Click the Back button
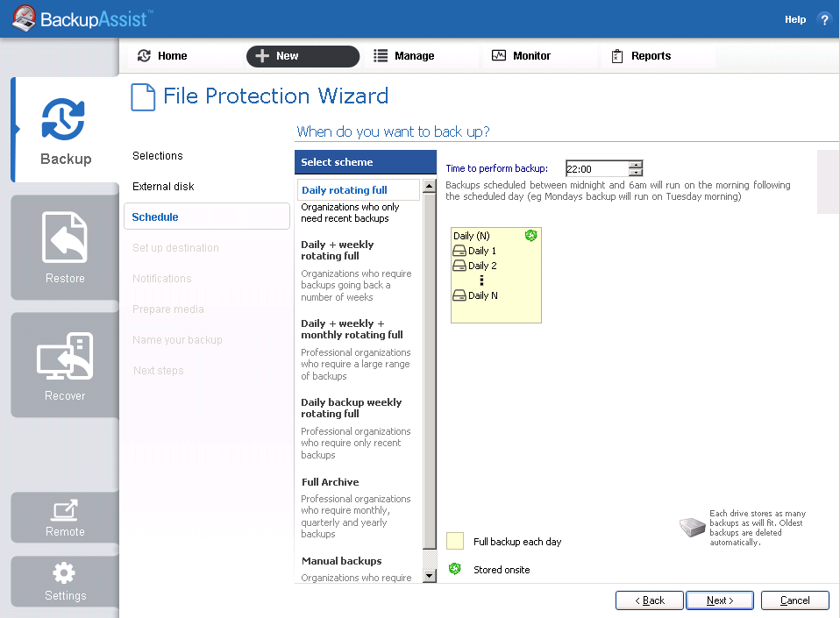 pyautogui.click(x=649, y=600)
